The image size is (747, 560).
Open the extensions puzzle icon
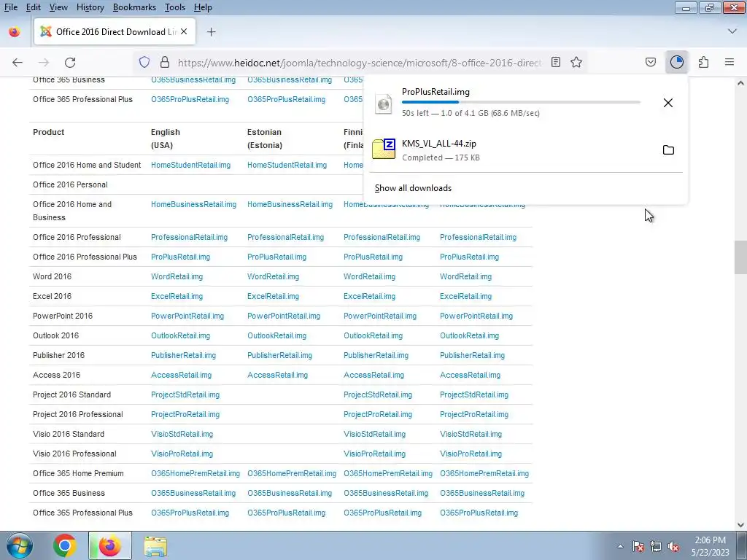pos(703,63)
